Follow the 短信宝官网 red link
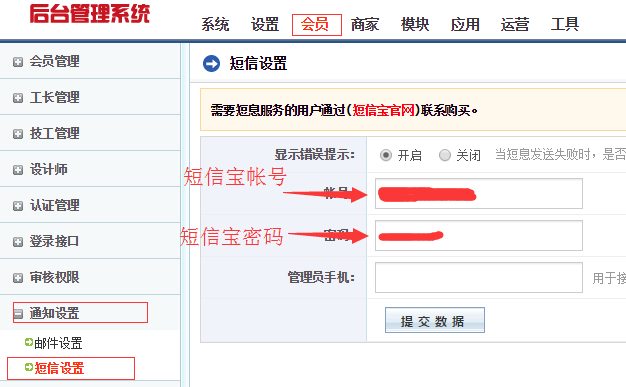The image size is (626, 387). click(x=384, y=110)
